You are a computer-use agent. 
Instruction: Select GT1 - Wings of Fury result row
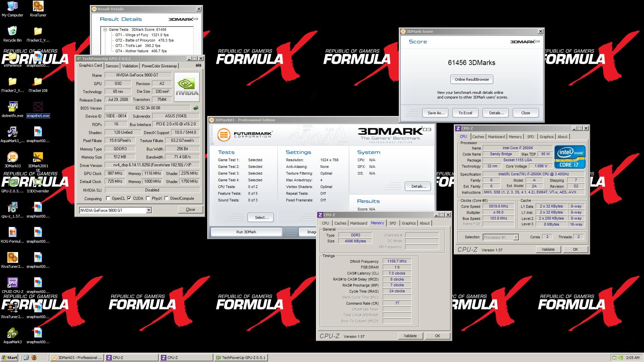[x=142, y=35]
